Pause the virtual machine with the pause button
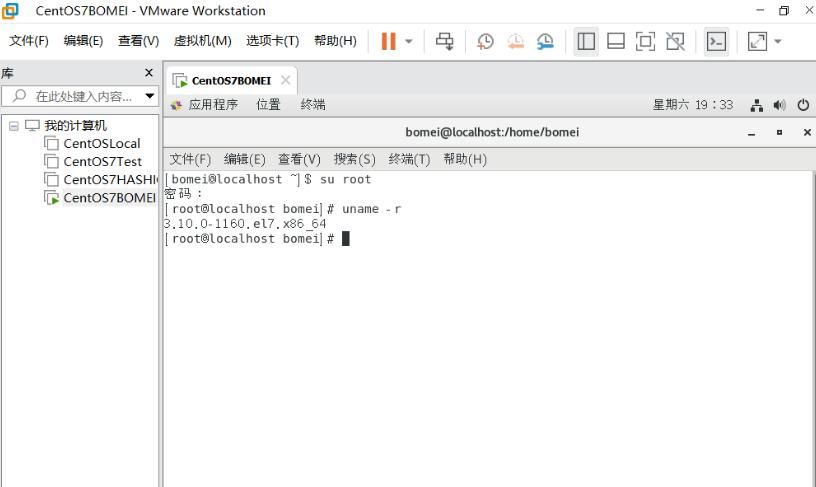This screenshot has height=487, width=816. [x=388, y=41]
